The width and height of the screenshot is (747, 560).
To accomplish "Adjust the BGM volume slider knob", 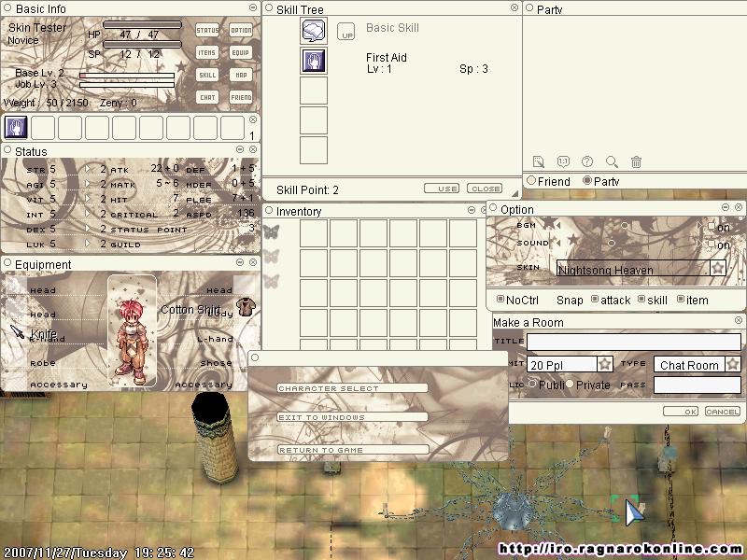I will [x=624, y=225].
